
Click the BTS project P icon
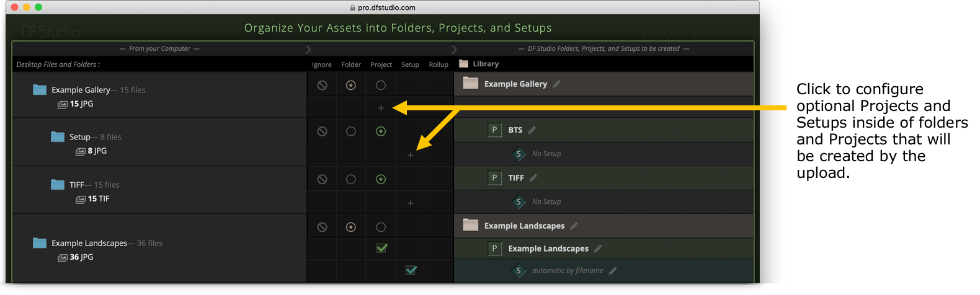pos(494,130)
